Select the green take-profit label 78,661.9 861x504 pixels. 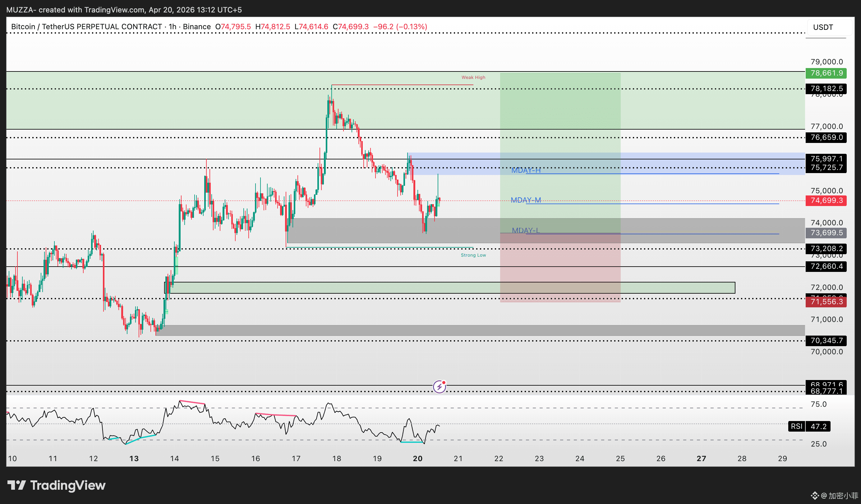click(x=826, y=73)
